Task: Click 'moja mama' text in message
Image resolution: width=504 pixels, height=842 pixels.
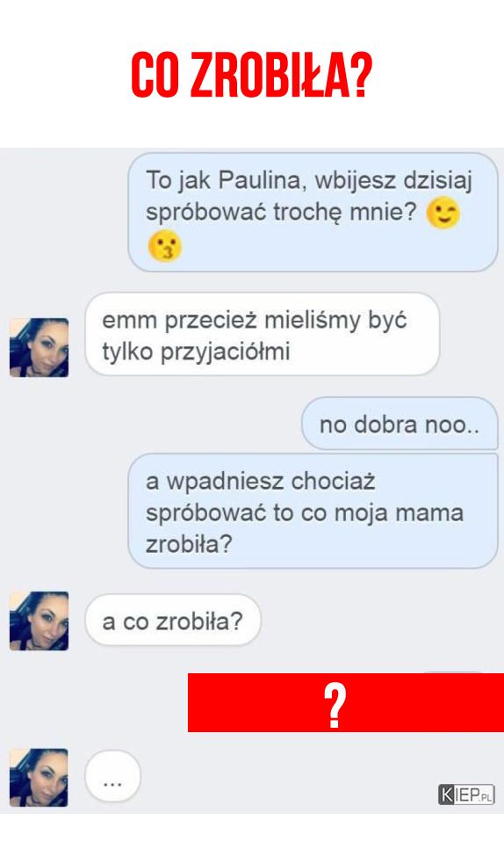Action: pyautogui.click(x=400, y=512)
